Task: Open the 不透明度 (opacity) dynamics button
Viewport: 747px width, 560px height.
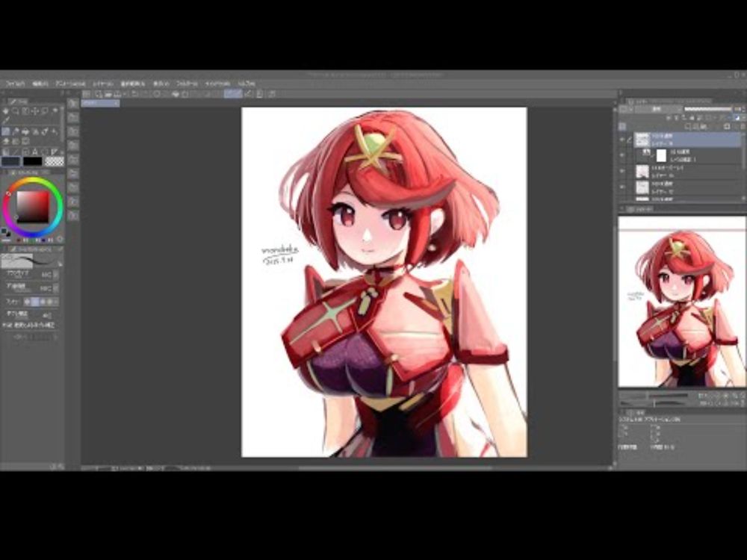Action: point(56,288)
